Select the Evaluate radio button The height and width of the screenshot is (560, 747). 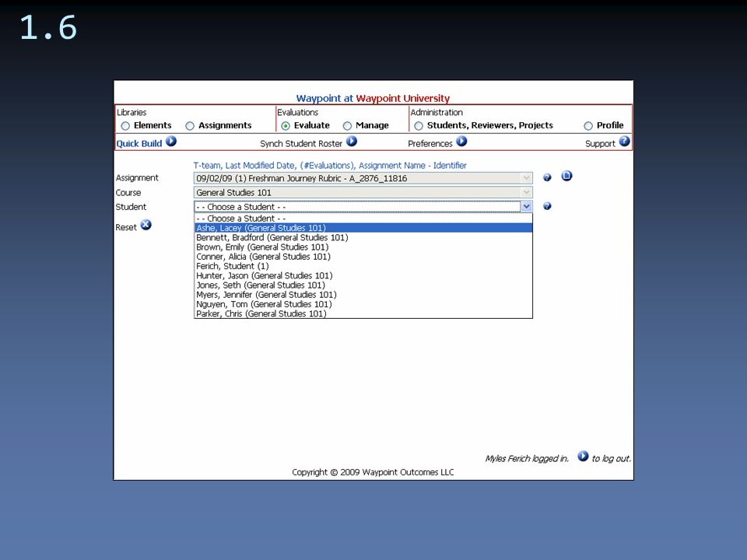coord(286,126)
